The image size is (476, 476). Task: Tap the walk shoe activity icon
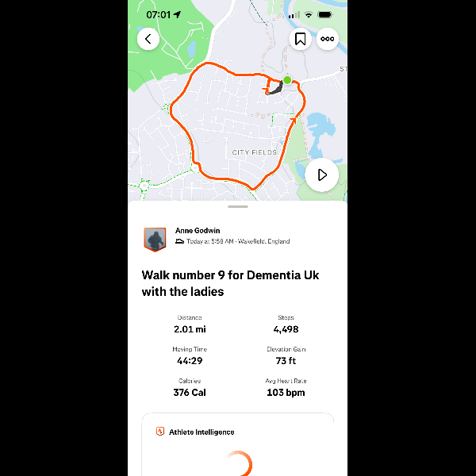[x=180, y=241]
